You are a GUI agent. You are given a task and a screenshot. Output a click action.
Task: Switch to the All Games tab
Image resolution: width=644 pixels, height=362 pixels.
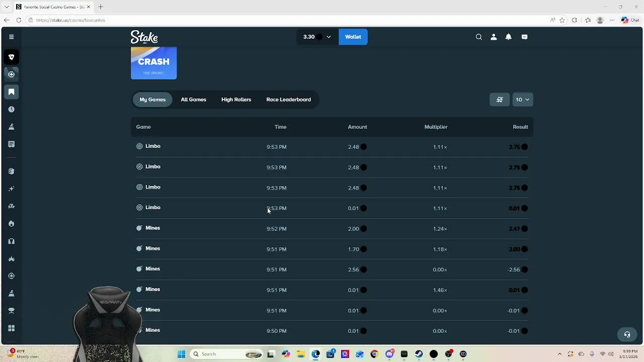point(194,100)
